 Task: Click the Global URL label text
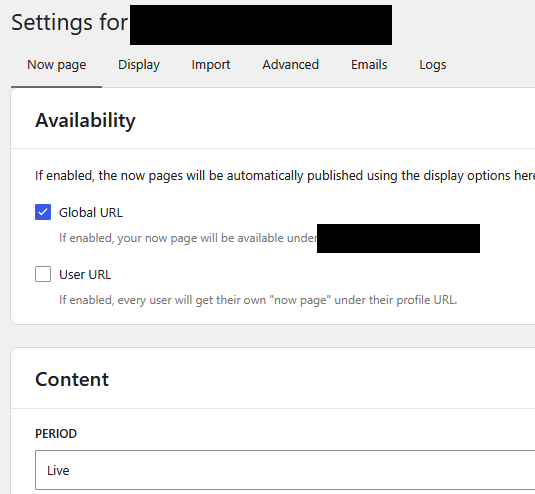(x=91, y=213)
